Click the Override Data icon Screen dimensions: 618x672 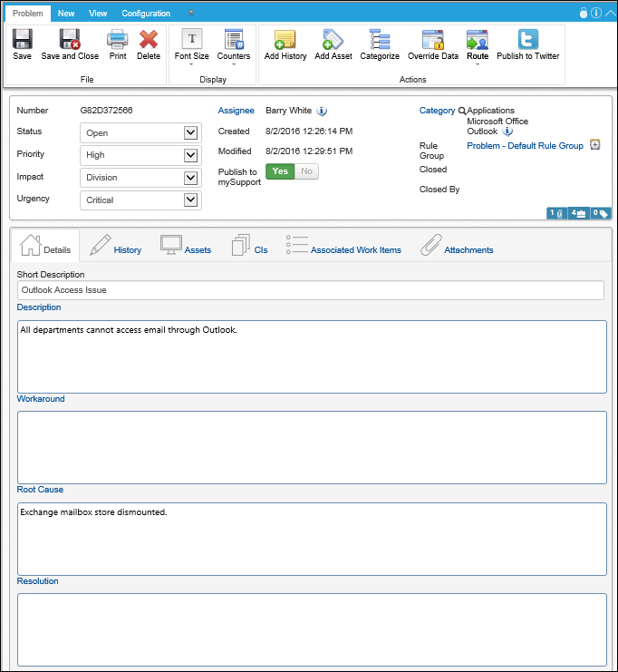[x=433, y=39]
